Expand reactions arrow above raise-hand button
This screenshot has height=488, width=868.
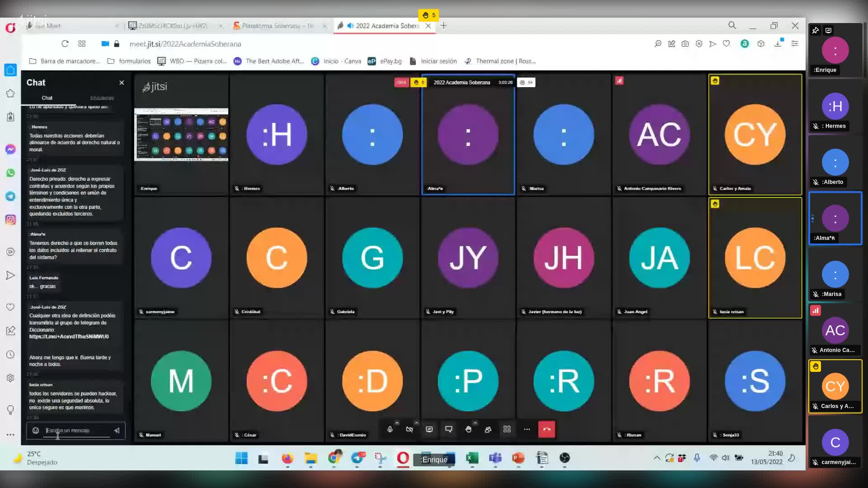pos(475,423)
